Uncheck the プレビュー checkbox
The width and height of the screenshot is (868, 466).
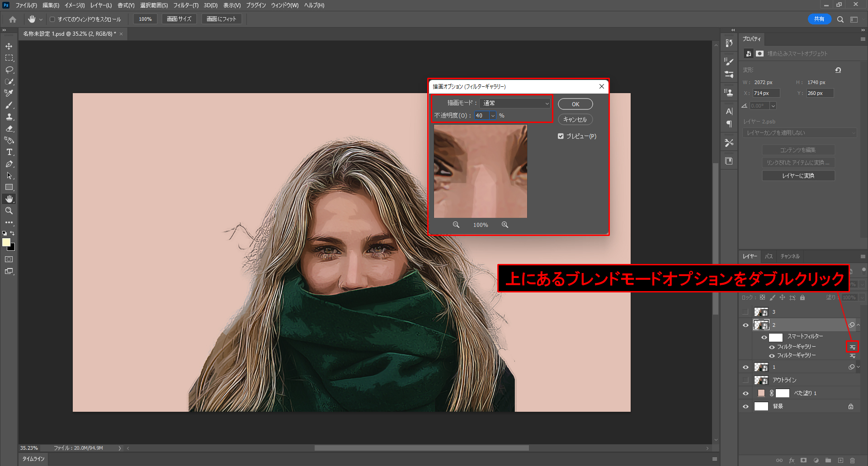pyautogui.click(x=561, y=136)
